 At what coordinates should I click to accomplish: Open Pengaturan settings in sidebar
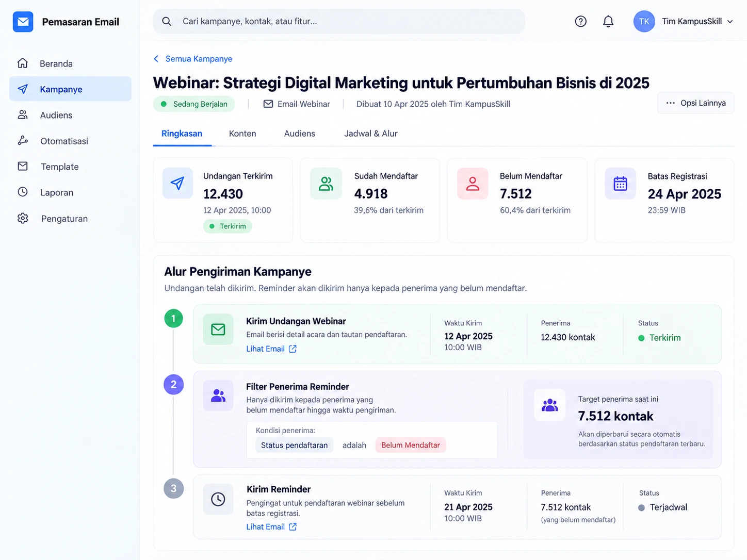coord(70,219)
